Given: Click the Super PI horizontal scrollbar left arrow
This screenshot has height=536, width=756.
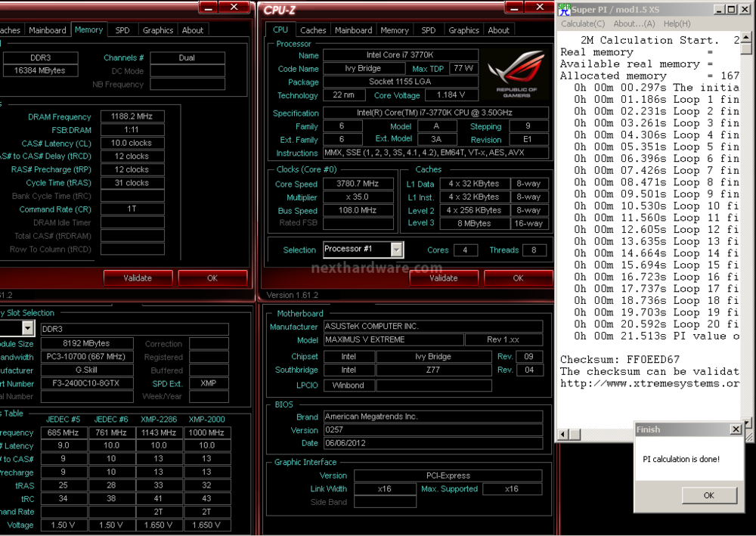Looking at the screenshot, I should [x=562, y=434].
